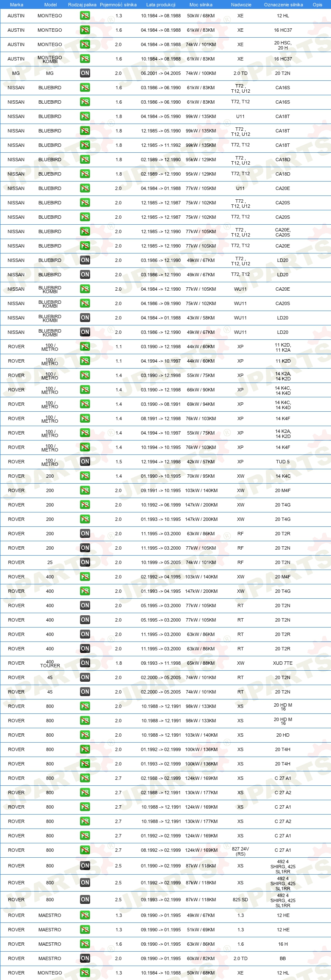Viewport: 331px width, 980px height.
Task: Click the ROVER 25 model cell
Action: point(50,562)
